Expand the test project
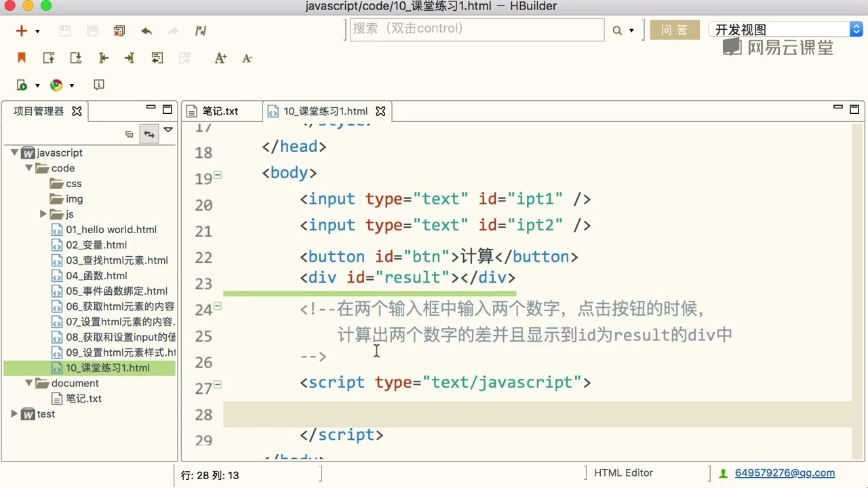Viewport: 868px width, 488px height. [x=14, y=413]
